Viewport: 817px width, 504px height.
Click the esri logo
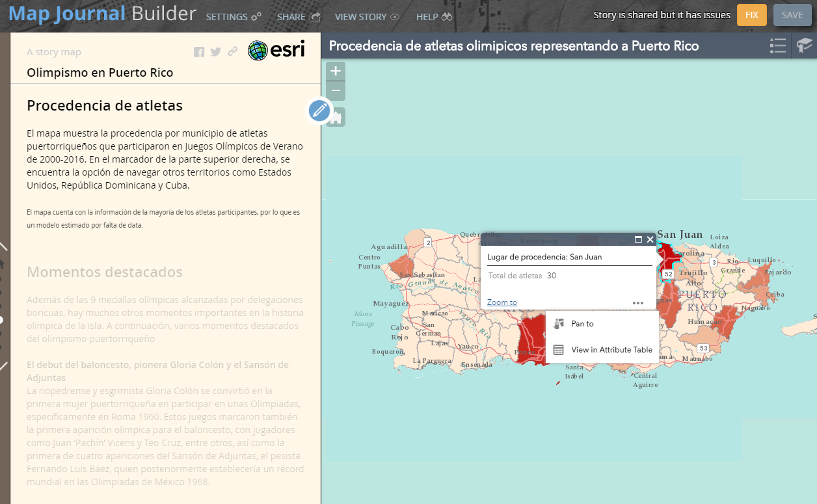[276, 50]
